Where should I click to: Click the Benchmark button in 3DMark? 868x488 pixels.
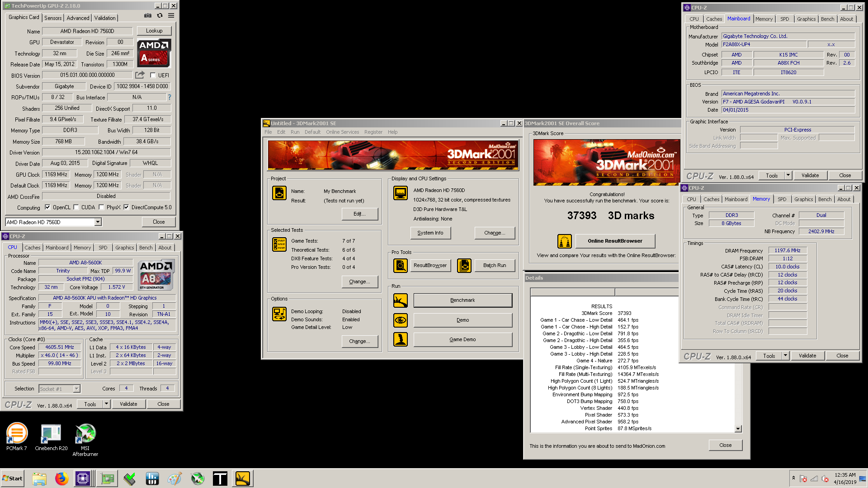[463, 300]
